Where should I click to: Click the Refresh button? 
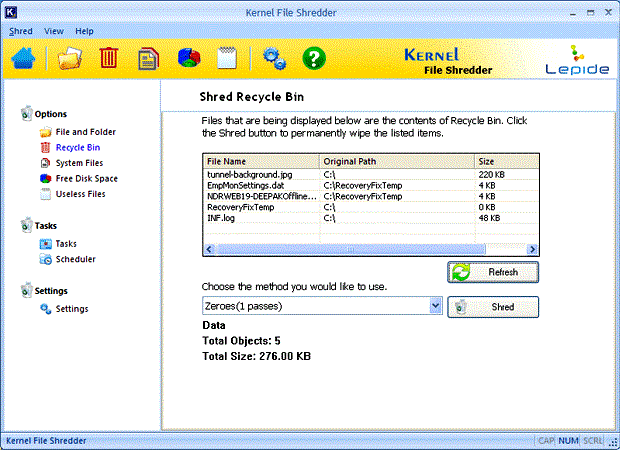pyautogui.click(x=493, y=272)
